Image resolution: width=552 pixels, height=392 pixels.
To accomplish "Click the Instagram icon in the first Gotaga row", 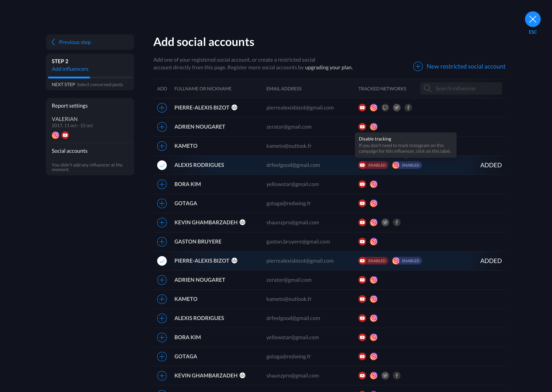I will pyautogui.click(x=374, y=203).
